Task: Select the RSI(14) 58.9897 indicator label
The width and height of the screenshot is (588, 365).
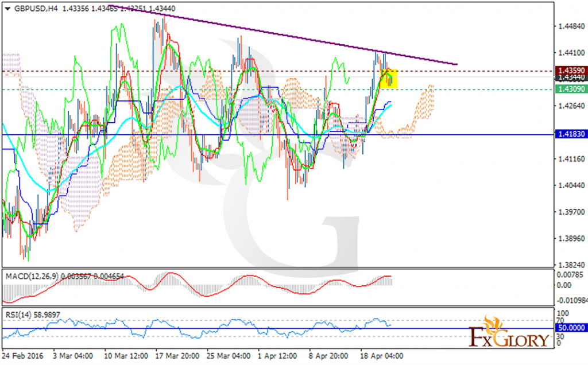Action: [33, 315]
